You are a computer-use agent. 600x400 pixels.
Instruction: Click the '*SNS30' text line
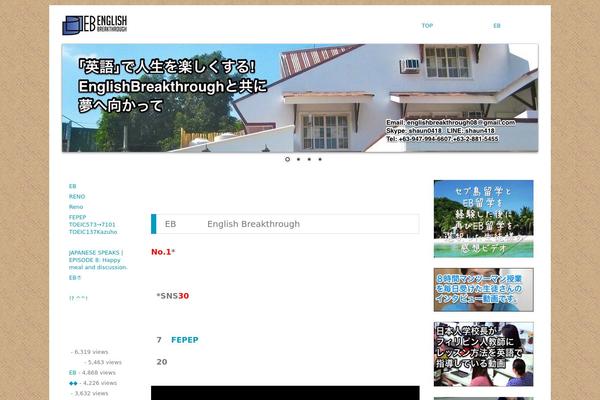(173, 296)
